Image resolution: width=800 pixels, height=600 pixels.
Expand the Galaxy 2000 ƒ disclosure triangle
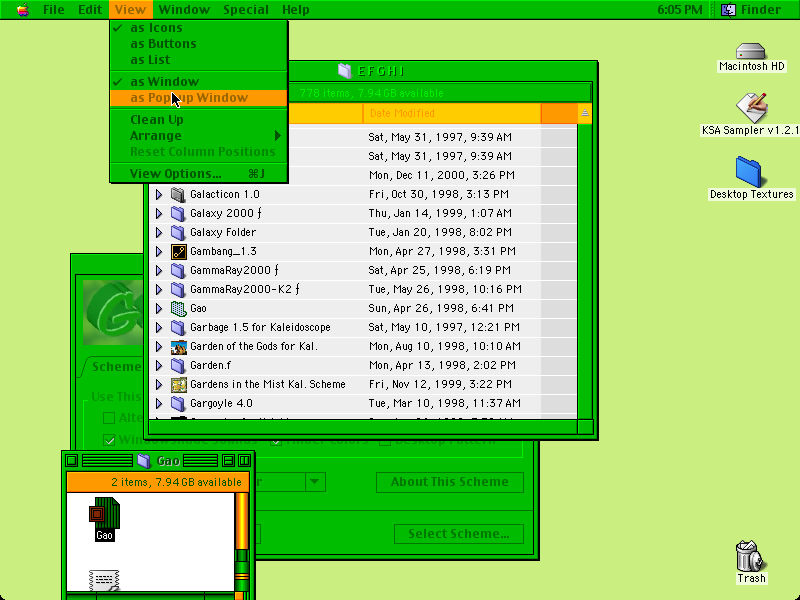click(x=159, y=213)
